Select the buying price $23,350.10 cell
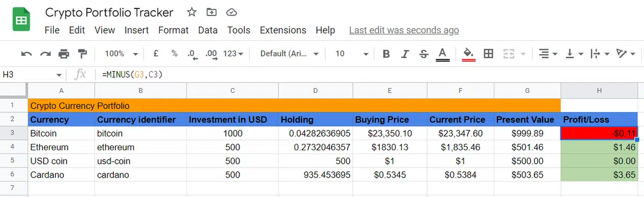 (x=390, y=133)
